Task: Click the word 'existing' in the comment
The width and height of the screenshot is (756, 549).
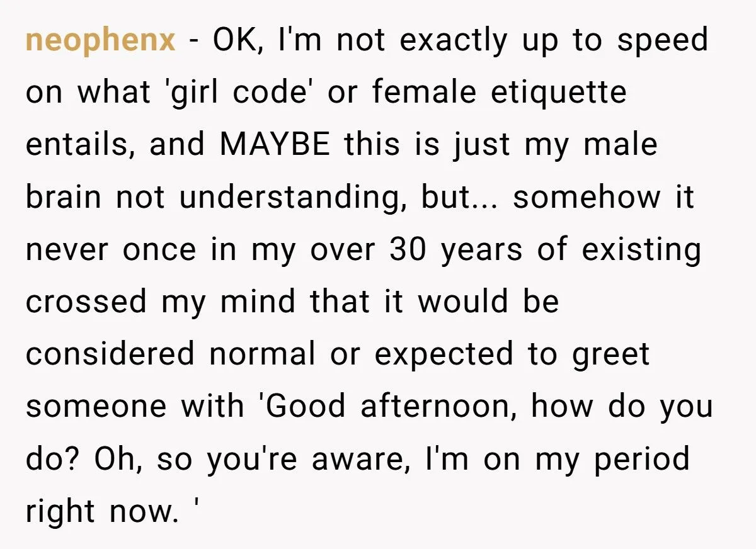Action: point(641,250)
